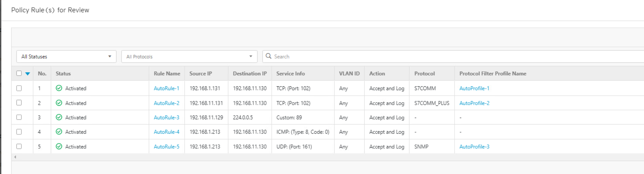Open the AutoRule-4 rule link
The height and width of the screenshot is (174, 644).
(166, 132)
